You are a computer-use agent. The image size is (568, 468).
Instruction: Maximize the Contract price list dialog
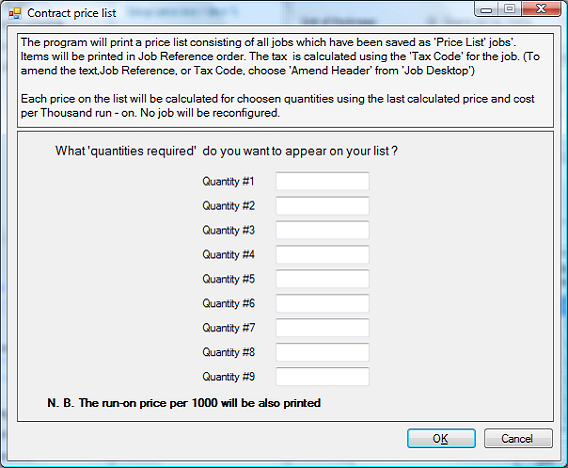(509, 9)
